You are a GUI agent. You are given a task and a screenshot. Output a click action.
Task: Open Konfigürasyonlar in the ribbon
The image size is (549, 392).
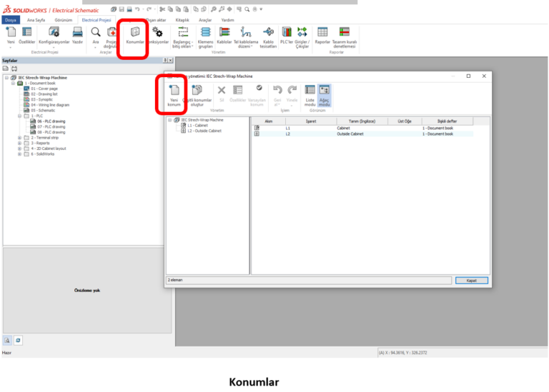tap(53, 36)
